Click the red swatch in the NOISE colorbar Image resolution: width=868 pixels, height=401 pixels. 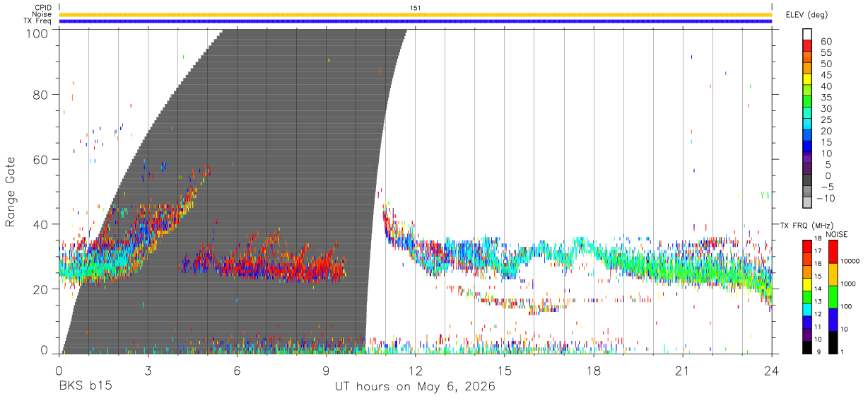(833, 251)
